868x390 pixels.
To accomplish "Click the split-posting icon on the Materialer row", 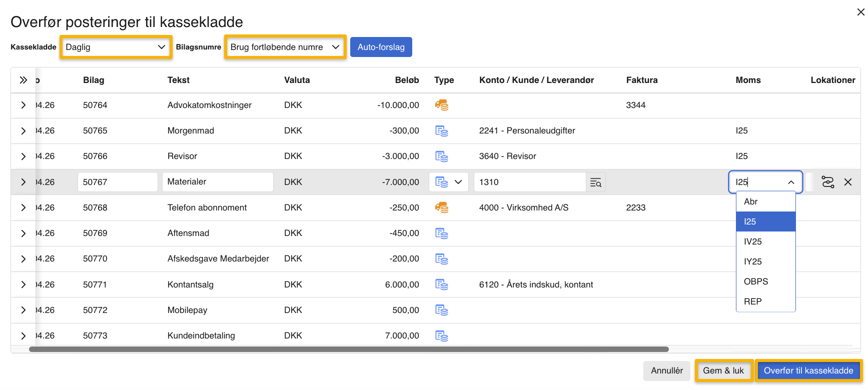I will pyautogui.click(x=827, y=182).
